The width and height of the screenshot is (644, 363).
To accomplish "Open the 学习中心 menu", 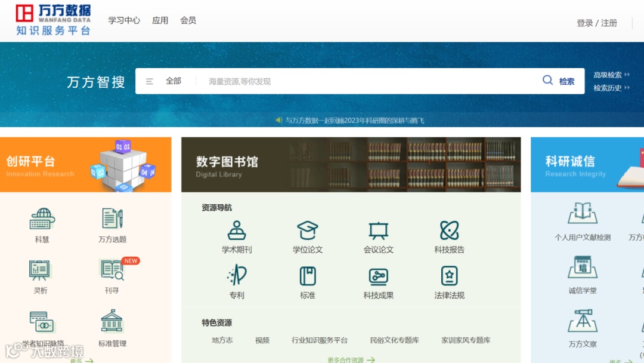I will [124, 20].
